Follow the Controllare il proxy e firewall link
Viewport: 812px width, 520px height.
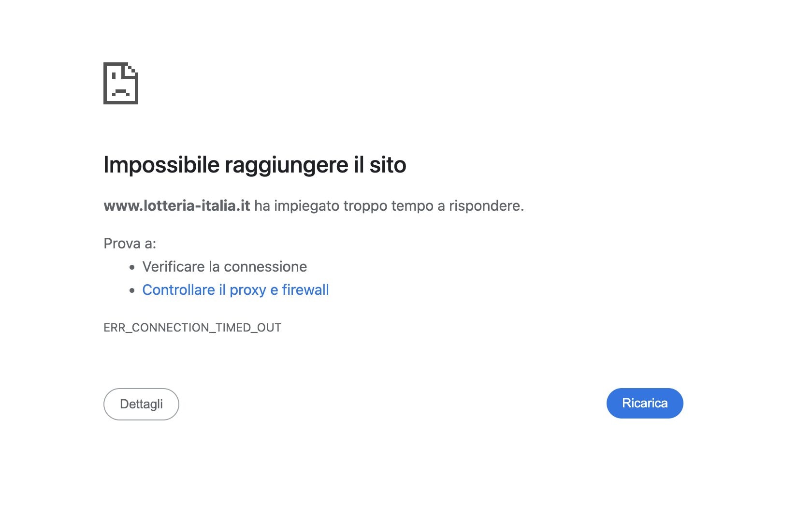[x=235, y=290]
